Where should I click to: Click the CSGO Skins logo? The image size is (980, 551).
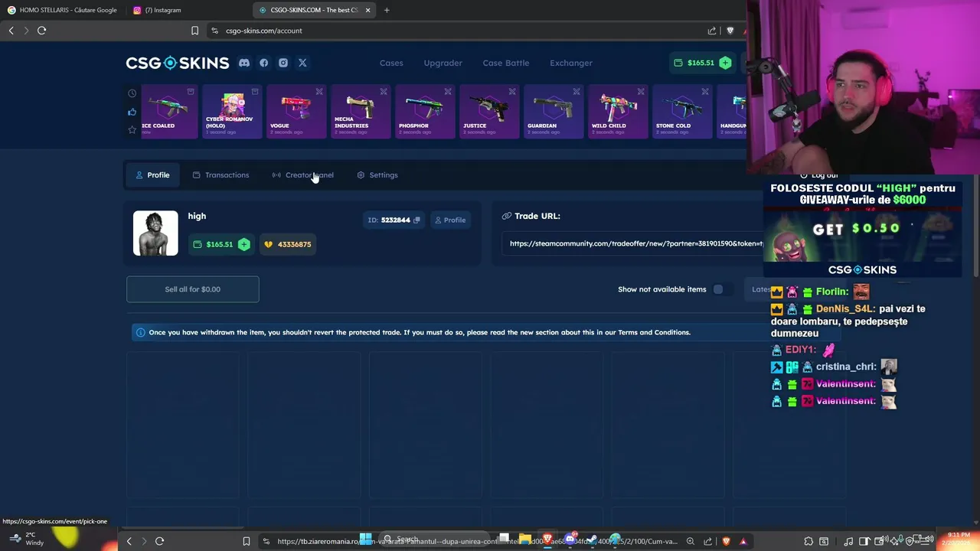pos(178,63)
